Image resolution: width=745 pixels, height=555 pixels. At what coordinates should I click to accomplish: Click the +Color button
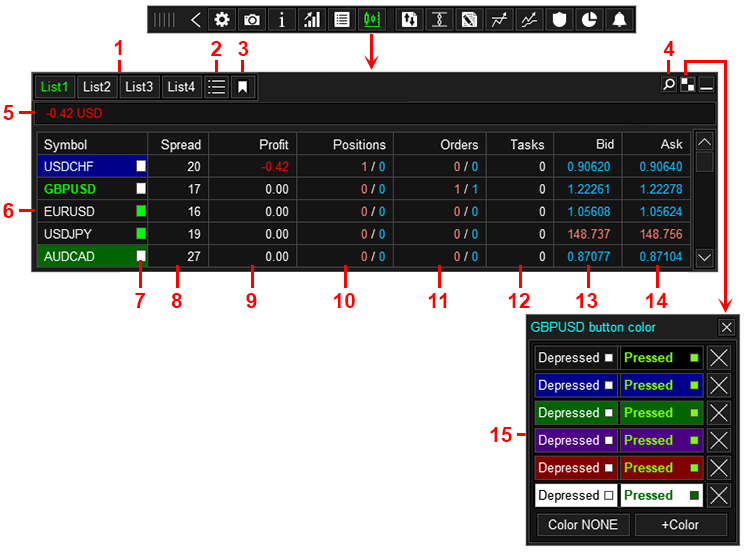681,525
